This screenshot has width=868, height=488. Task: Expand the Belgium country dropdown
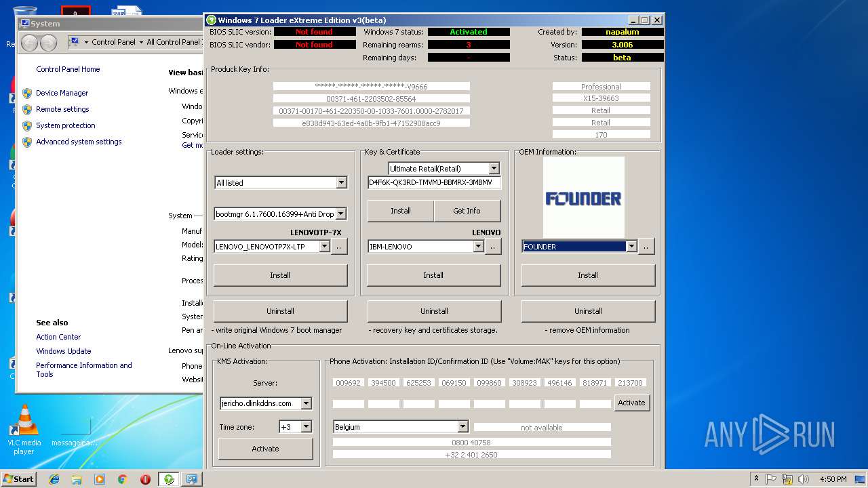pos(462,426)
